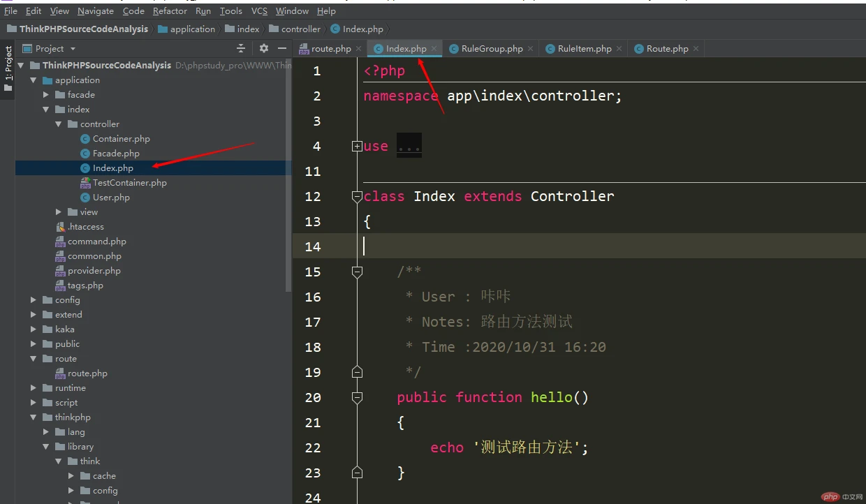Open the Refactor menu
The image size is (866, 504).
tap(170, 11)
